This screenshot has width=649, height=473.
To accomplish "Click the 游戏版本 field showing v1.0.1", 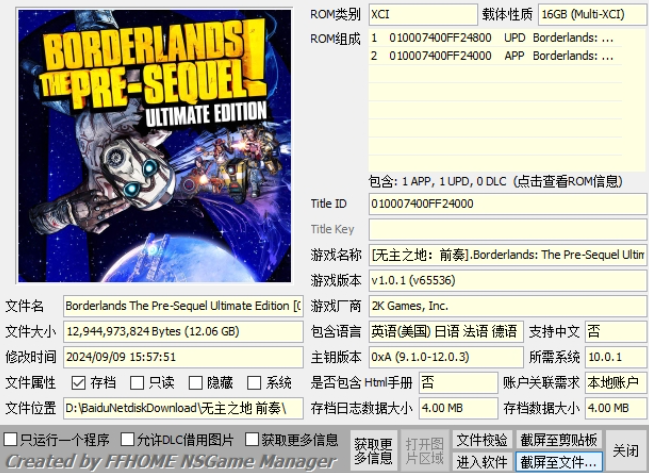I will tap(507, 281).
